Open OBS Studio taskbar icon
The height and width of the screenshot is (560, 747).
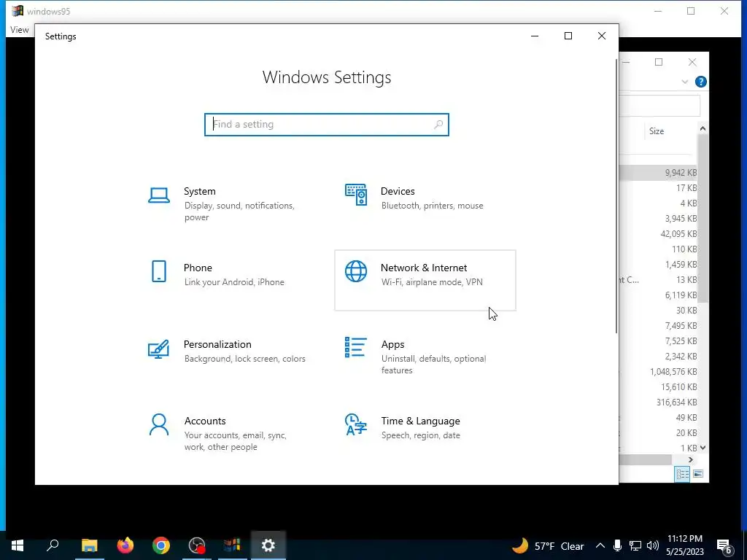(197, 545)
